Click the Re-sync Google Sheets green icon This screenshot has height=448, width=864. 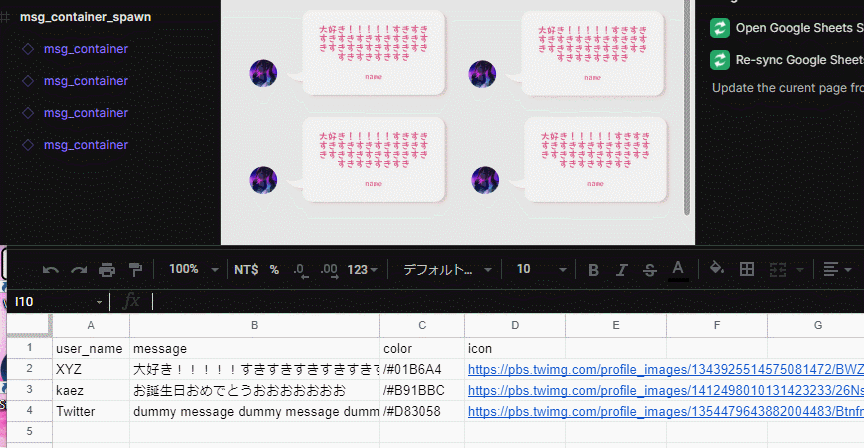tap(720, 60)
